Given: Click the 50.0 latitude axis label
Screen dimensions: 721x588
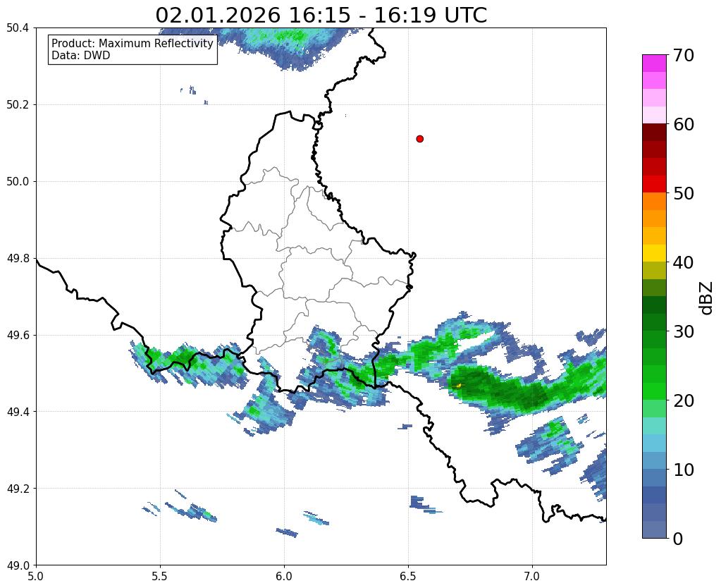Looking at the screenshot, I should click(18, 182).
